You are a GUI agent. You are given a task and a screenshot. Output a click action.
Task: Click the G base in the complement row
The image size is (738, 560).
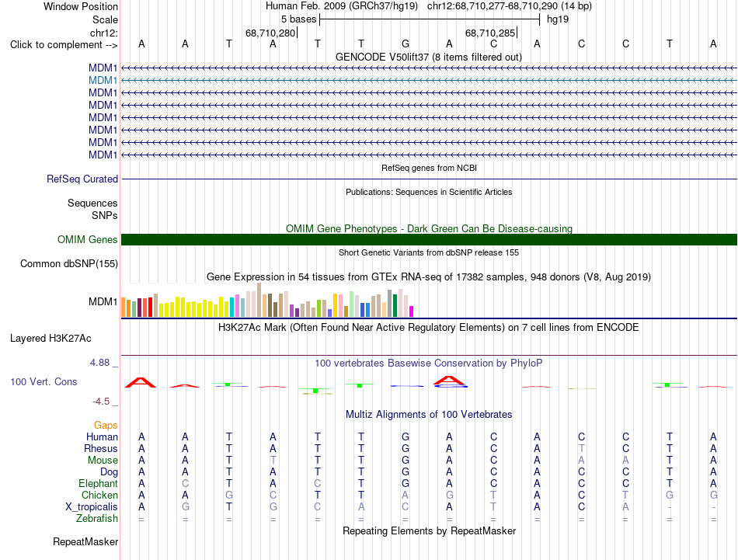pyautogui.click(x=406, y=43)
